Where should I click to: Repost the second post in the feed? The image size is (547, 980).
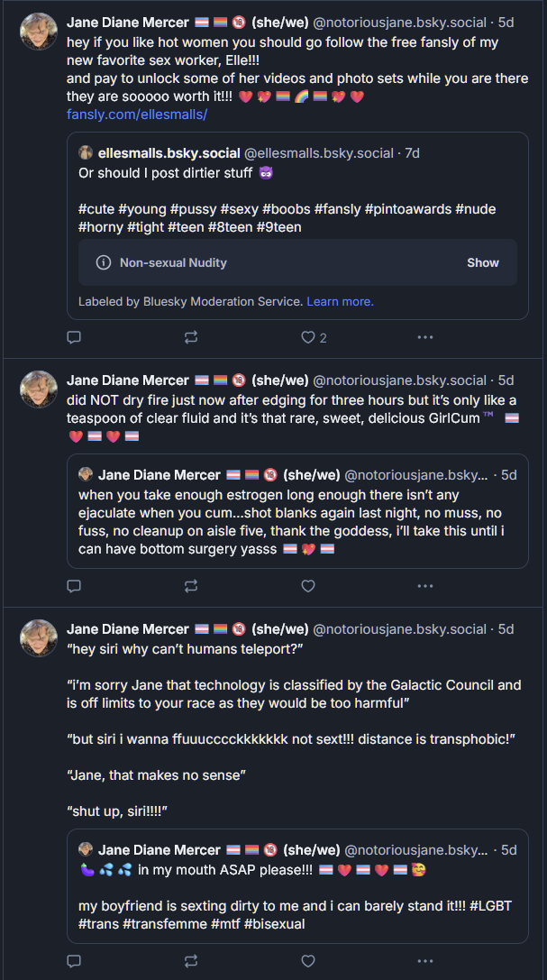click(x=191, y=586)
